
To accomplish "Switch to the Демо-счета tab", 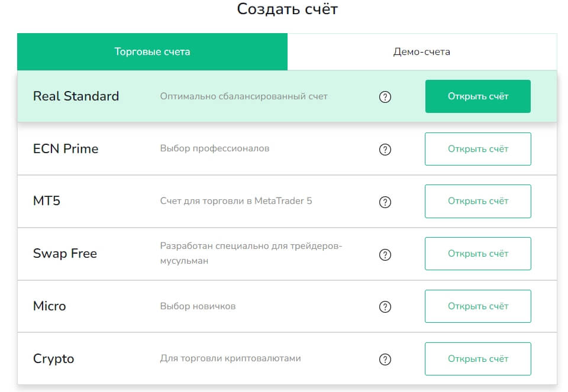I will [422, 52].
